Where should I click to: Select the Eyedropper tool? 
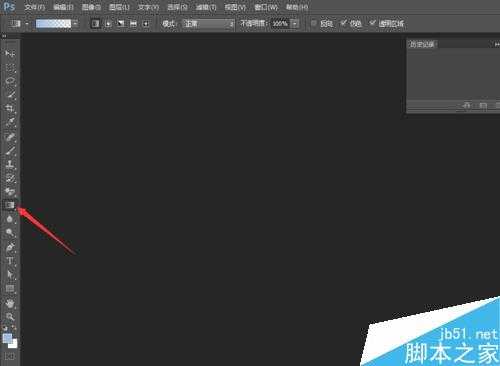(x=10, y=122)
